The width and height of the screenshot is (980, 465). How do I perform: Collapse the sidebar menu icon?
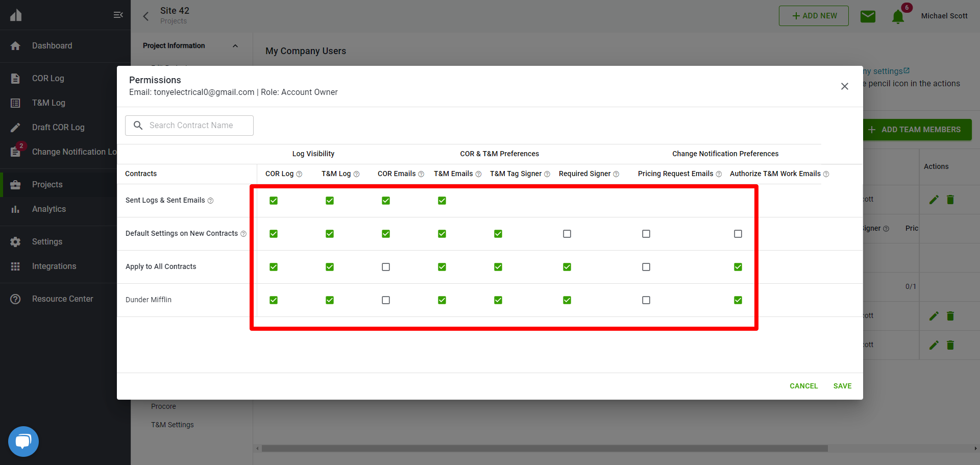click(x=118, y=15)
